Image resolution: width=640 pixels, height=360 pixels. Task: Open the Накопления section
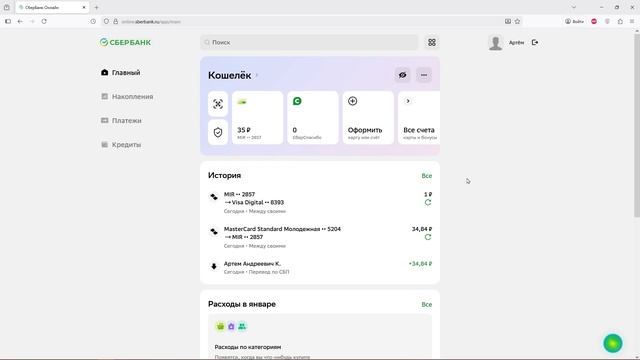[x=127, y=97]
